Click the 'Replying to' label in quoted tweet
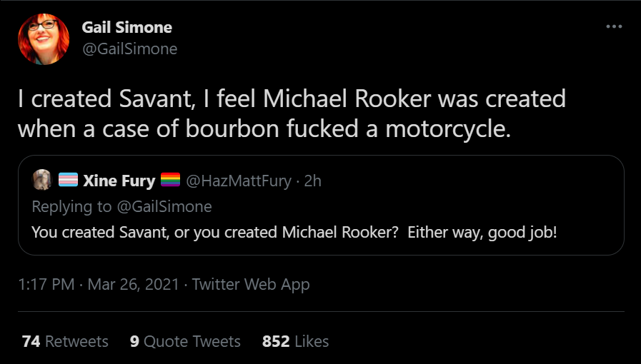 (71, 207)
